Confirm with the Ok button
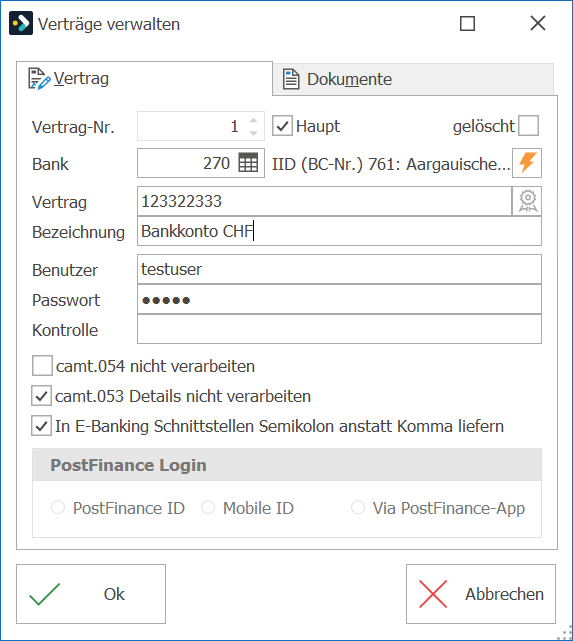The width and height of the screenshot is (573, 641). tap(91, 594)
